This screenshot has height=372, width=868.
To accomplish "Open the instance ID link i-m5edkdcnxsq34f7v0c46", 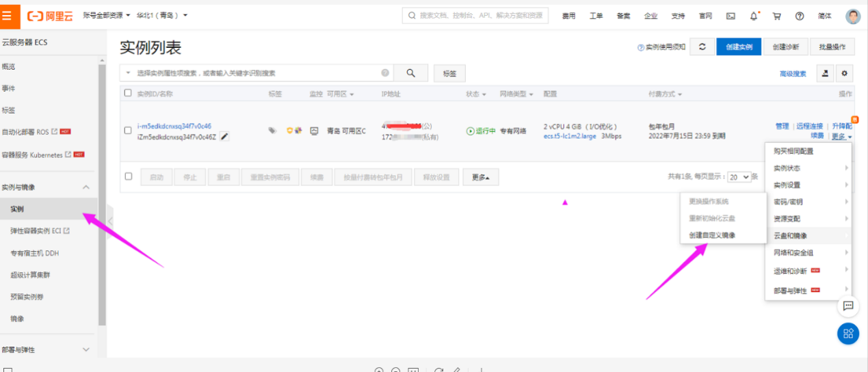I will [x=174, y=126].
